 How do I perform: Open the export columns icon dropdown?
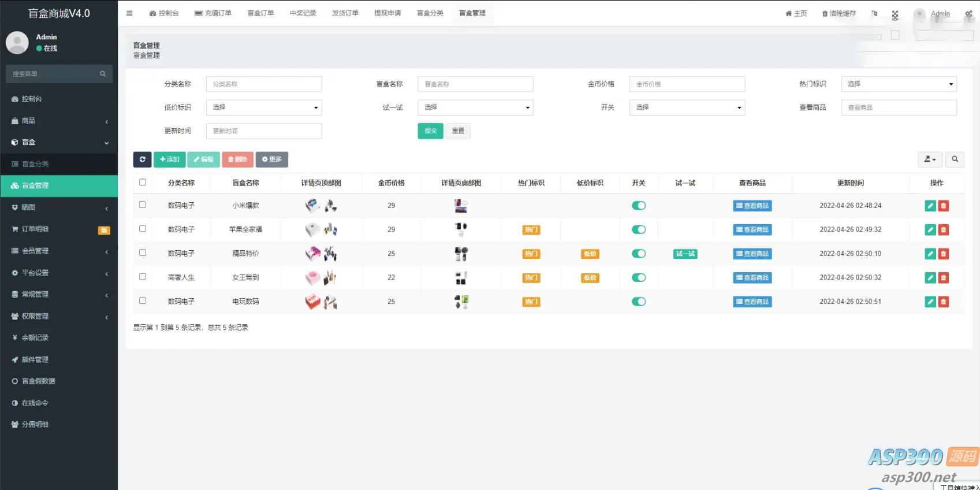click(x=930, y=159)
